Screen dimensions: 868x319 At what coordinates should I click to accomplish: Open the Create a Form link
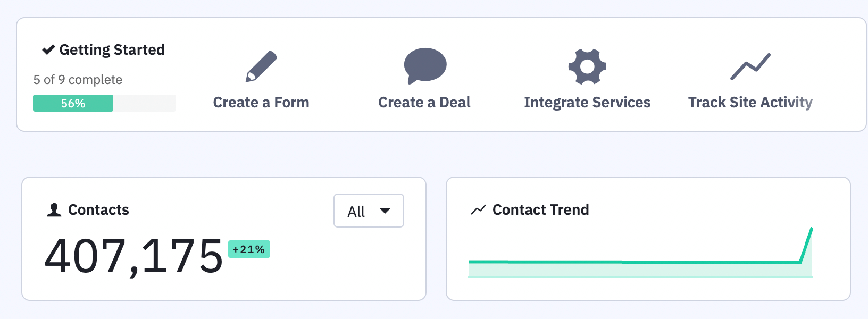pyautogui.click(x=261, y=103)
